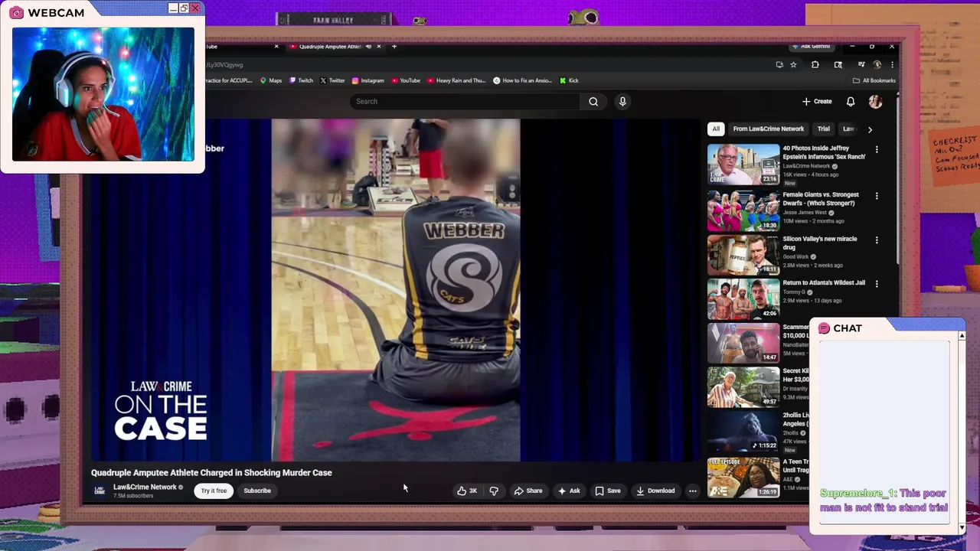Screen dimensions: 980x551
Task: Open more actions ellipsis below video
Action: [692, 491]
